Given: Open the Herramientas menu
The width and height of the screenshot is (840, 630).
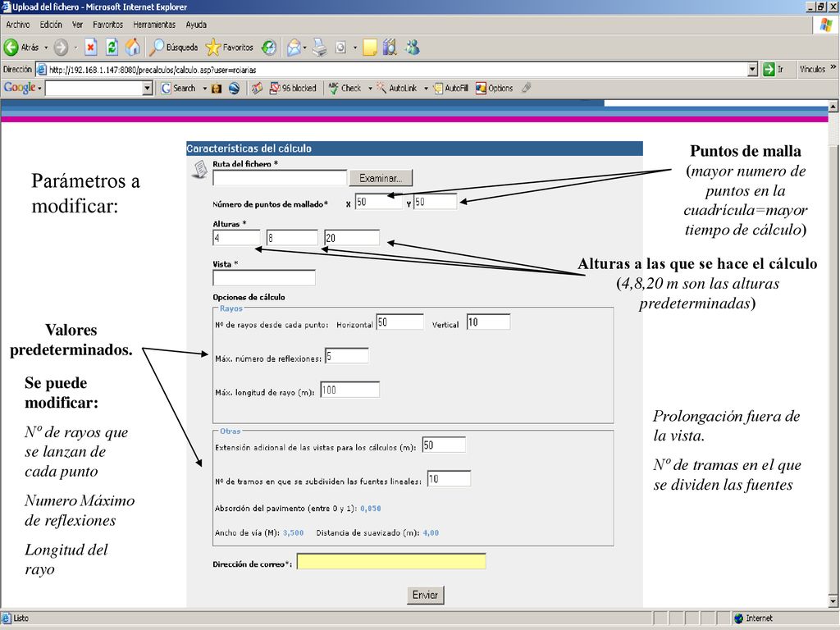Looking at the screenshot, I should (x=154, y=25).
